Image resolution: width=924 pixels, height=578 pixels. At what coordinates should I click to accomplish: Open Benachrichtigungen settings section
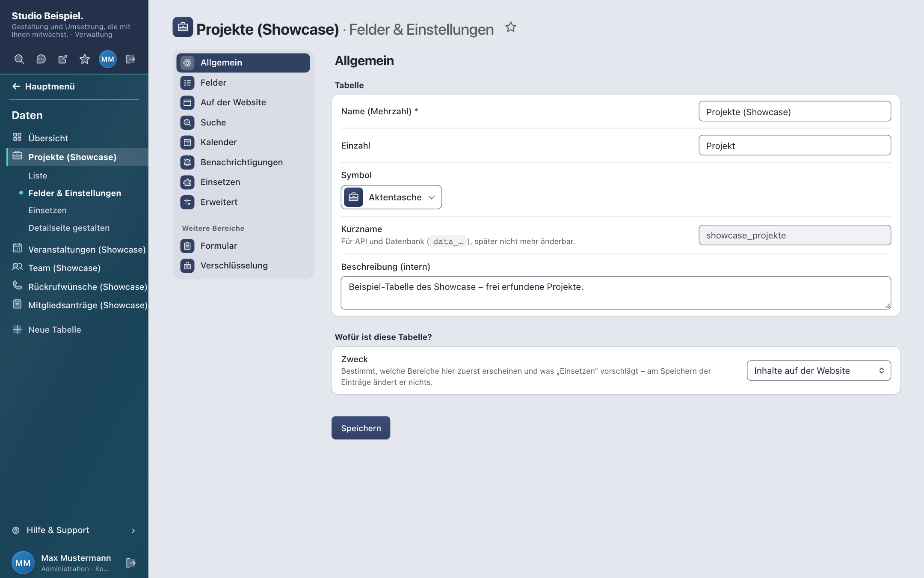pos(243,162)
